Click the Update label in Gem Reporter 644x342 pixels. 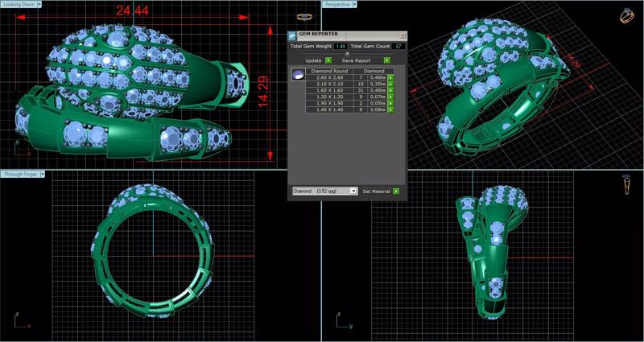313,61
